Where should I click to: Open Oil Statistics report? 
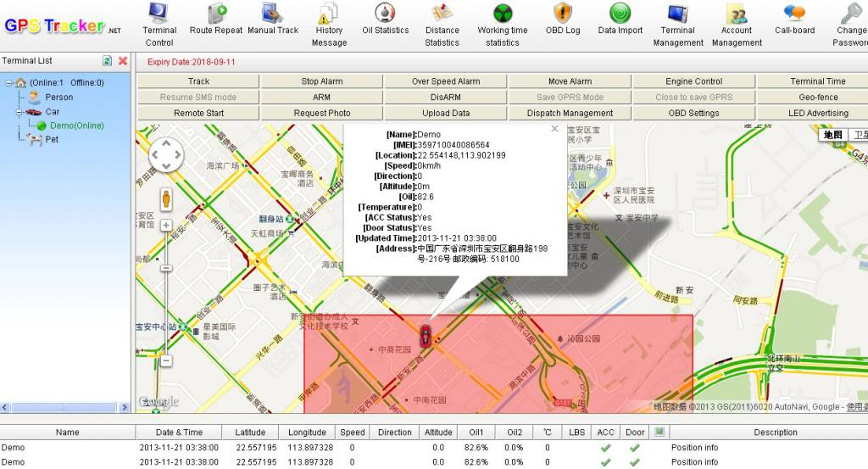pos(385,20)
